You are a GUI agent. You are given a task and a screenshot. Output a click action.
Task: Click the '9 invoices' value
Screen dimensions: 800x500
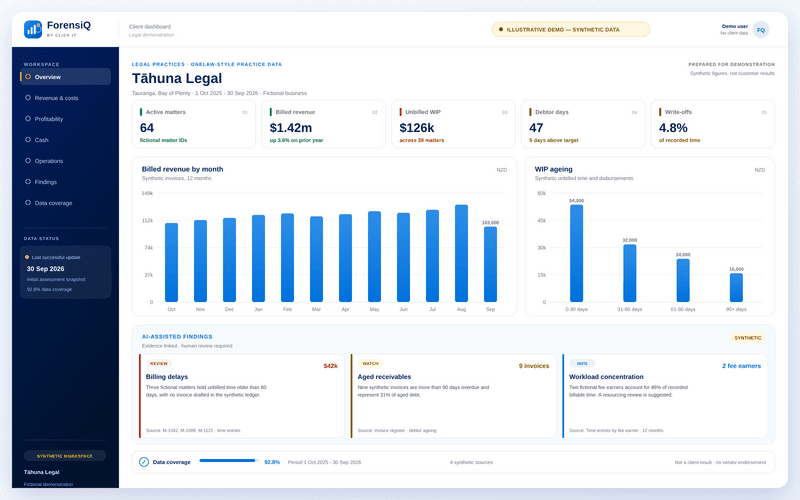pyautogui.click(x=534, y=366)
